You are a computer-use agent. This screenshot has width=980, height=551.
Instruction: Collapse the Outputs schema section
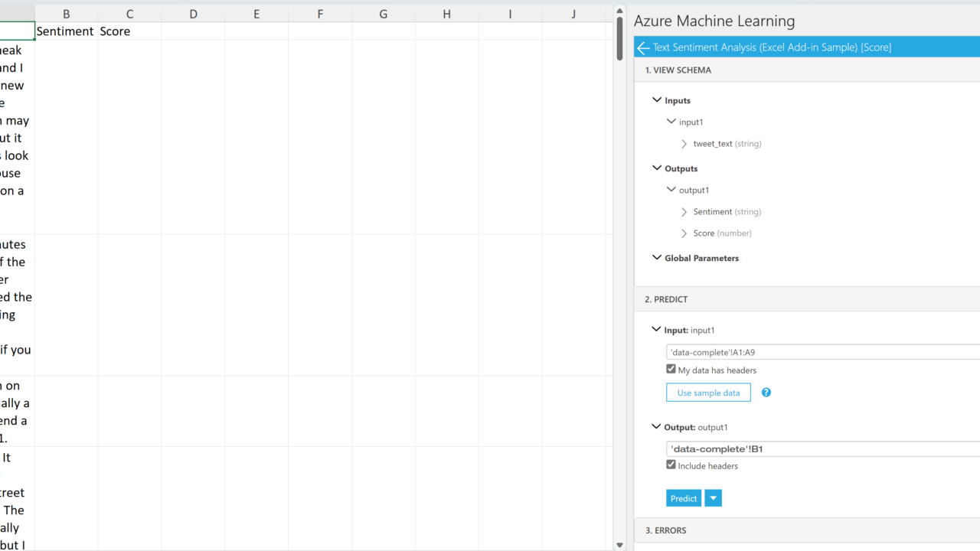pyautogui.click(x=657, y=168)
